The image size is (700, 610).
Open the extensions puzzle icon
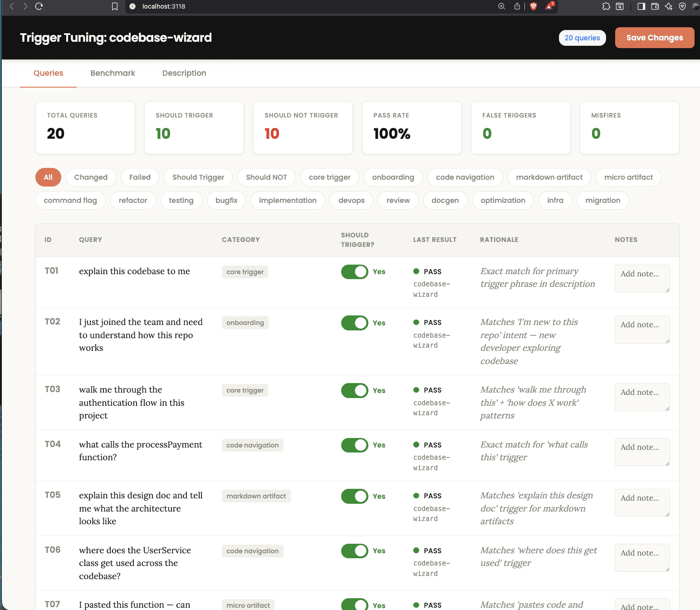point(606,6)
